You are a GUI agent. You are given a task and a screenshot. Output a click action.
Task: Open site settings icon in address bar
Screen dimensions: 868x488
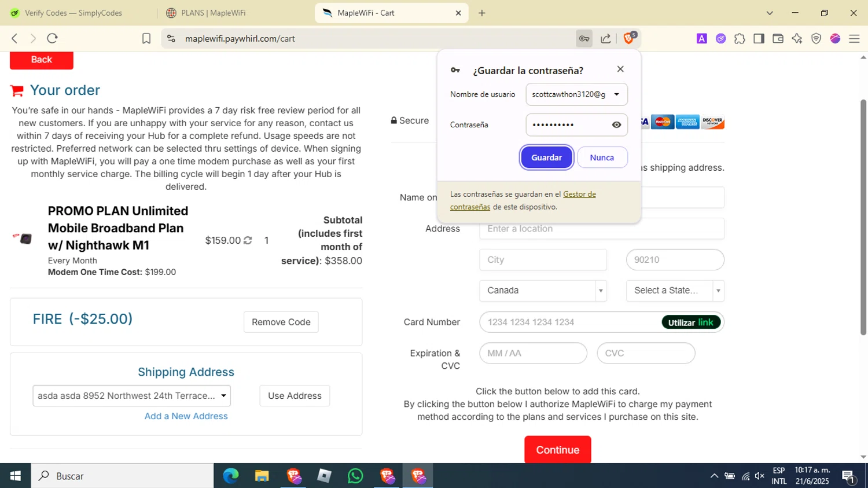[x=171, y=38]
